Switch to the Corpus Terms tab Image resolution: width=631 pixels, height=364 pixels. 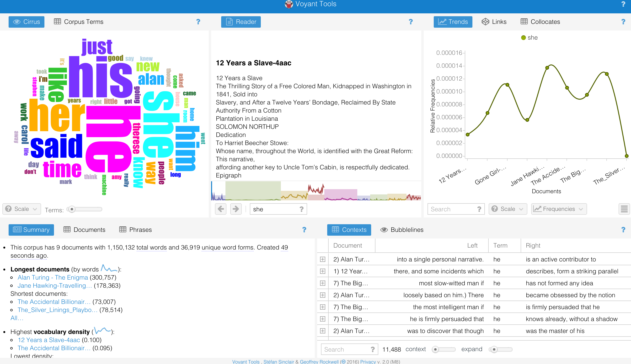(79, 22)
